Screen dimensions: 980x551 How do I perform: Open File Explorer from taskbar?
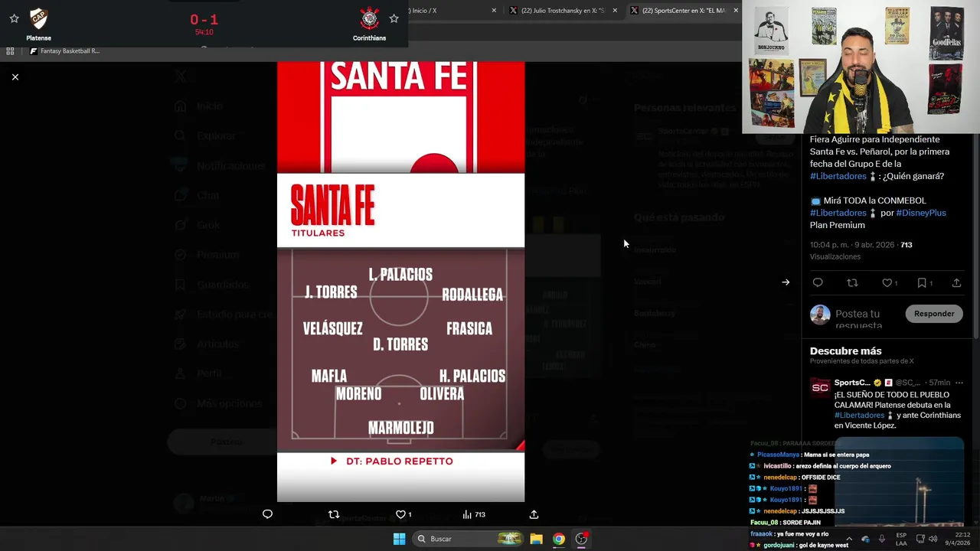coord(537,539)
